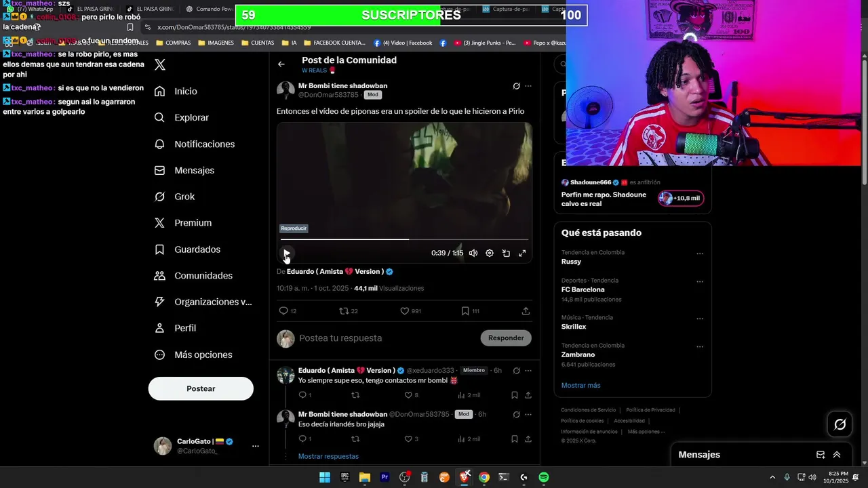Like Eduardo's comment with 8 likes
This screenshot has height=488, width=868.
pyautogui.click(x=411, y=395)
